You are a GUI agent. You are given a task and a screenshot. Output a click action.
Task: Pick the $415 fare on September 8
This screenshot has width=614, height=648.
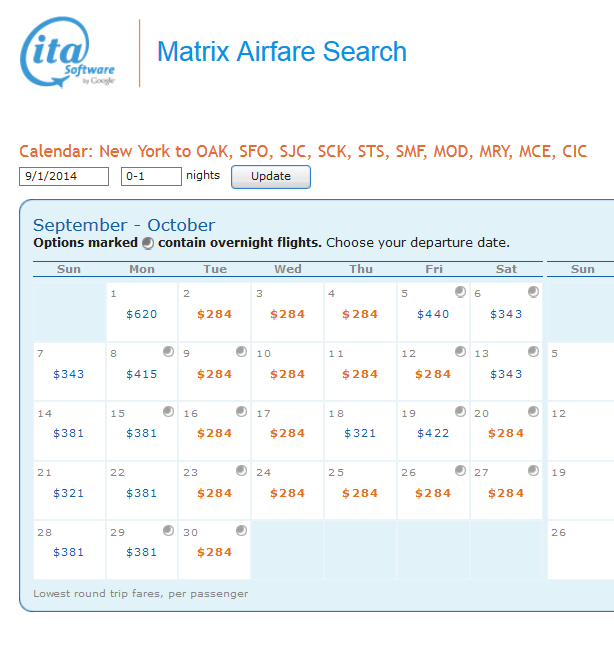pyautogui.click(x=142, y=374)
